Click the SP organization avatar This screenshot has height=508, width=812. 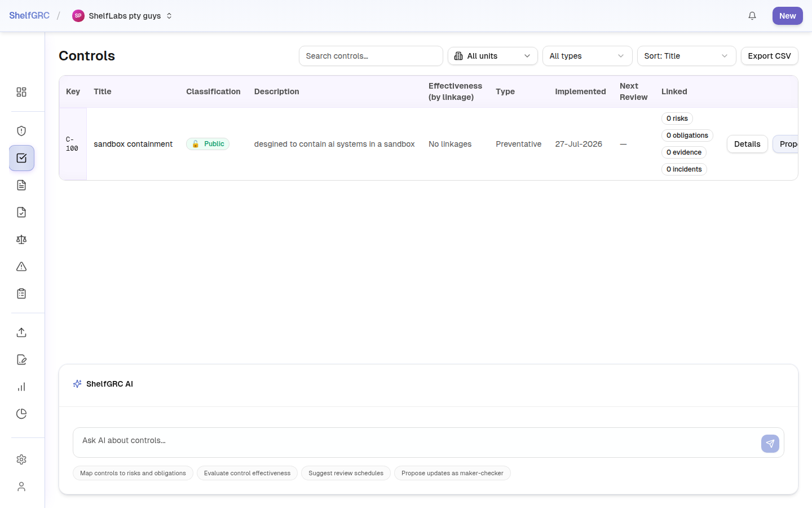pyautogui.click(x=78, y=16)
